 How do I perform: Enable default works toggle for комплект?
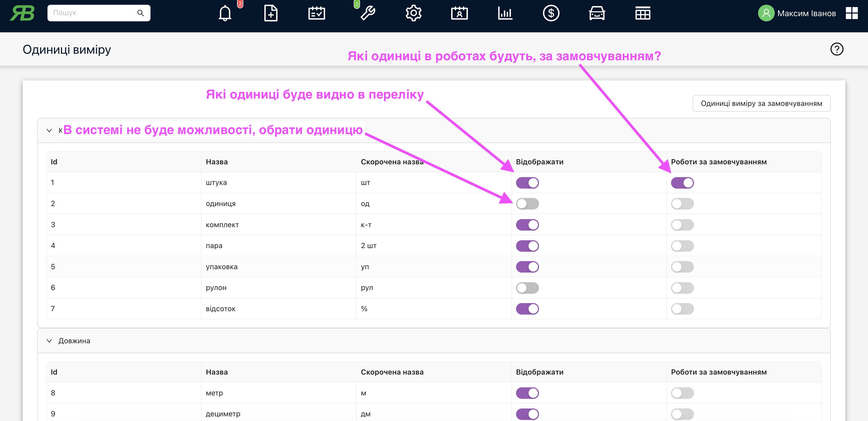[682, 225]
